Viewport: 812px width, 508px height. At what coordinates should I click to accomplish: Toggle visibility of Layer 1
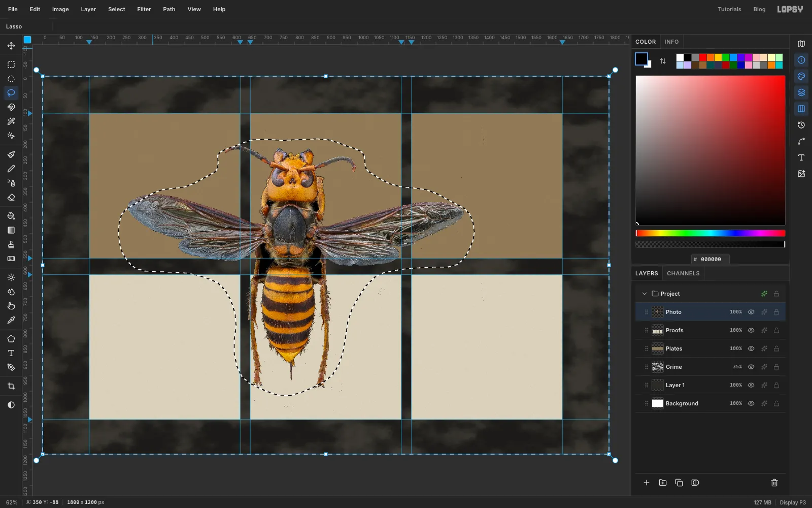pyautogui.click(x=751, y=385)
